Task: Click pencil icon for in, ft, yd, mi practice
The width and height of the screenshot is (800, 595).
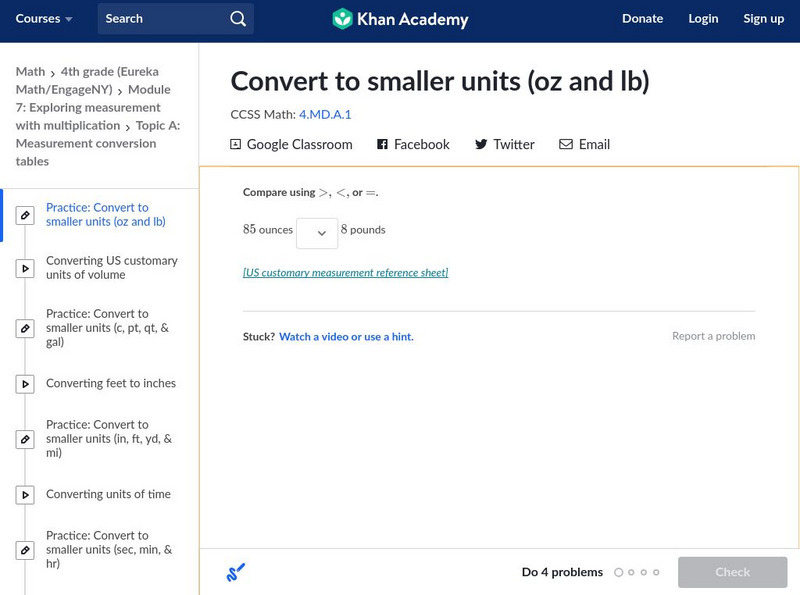Action: pos(25,439)
